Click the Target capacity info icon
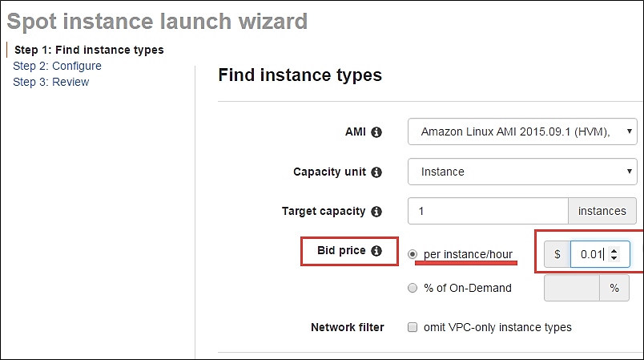Screen dimensions: 644x360 pos(376,212)
